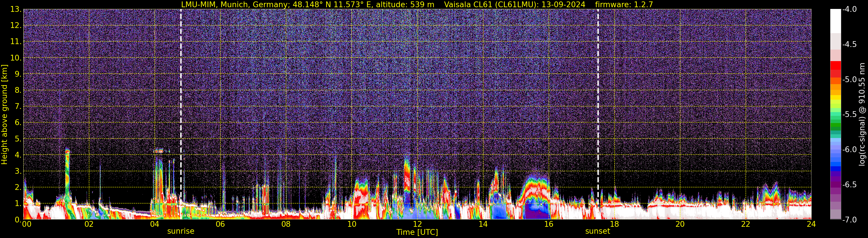Click the green colorbar segment

tap(836, 127)
